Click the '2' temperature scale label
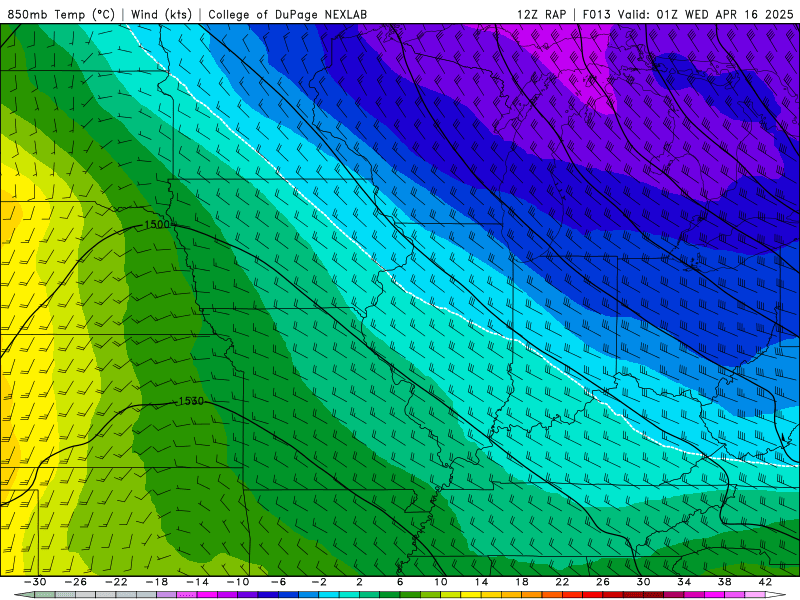This screenshot has height=600, width=800. coord(359,582)
